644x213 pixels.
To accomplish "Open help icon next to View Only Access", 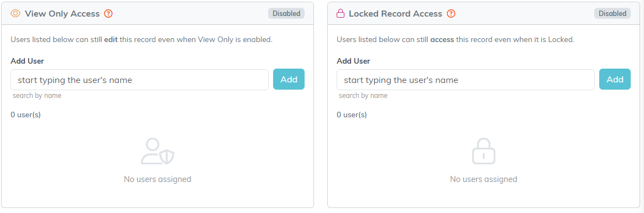I will (x=108, y=14).
